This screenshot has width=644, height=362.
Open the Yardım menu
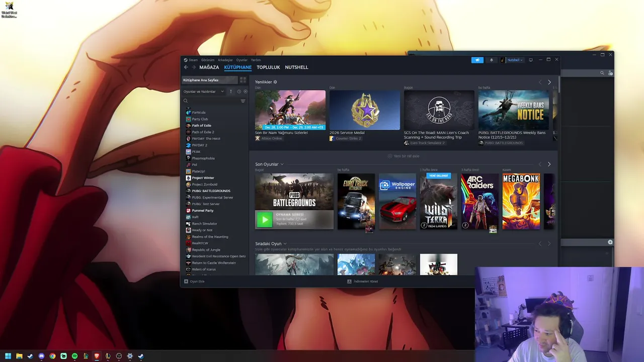(256, 60)
